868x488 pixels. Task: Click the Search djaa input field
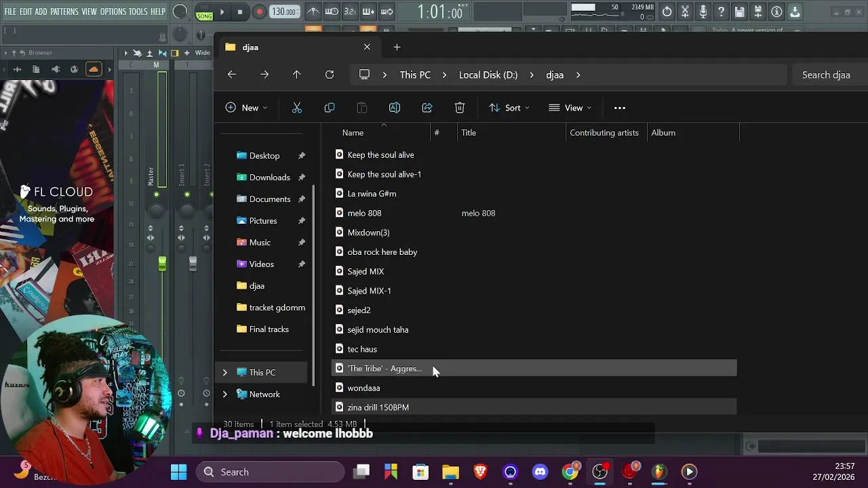pos(829,75)
